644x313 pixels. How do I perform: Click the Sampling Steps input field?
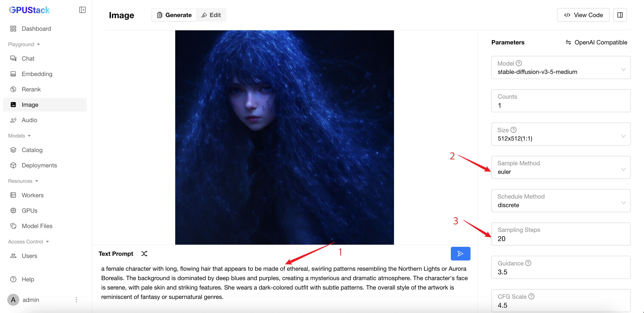point(561,234)
